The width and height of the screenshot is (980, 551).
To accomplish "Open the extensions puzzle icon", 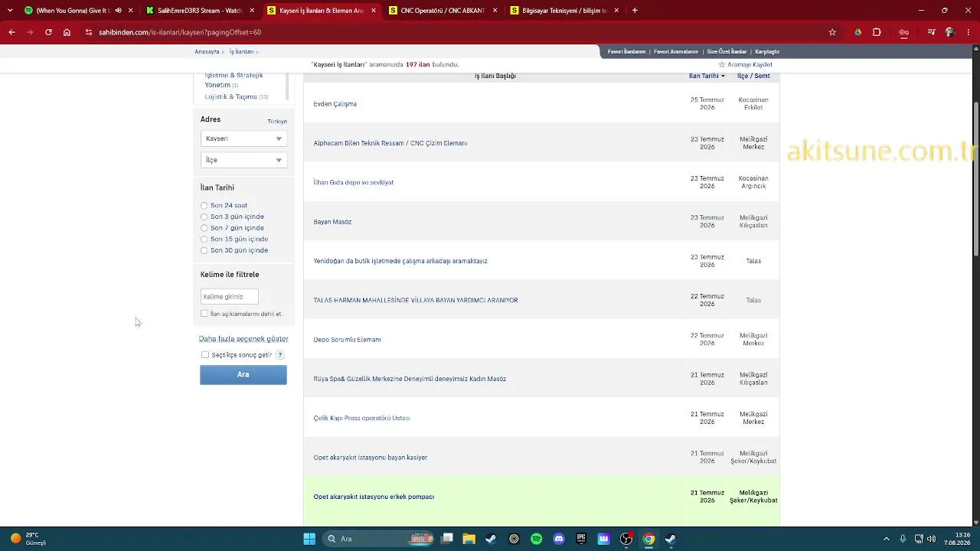I will 877,32.
